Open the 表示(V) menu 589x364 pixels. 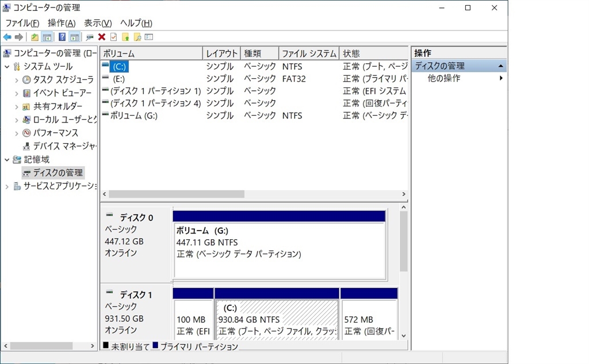click(x=98, y=24)
